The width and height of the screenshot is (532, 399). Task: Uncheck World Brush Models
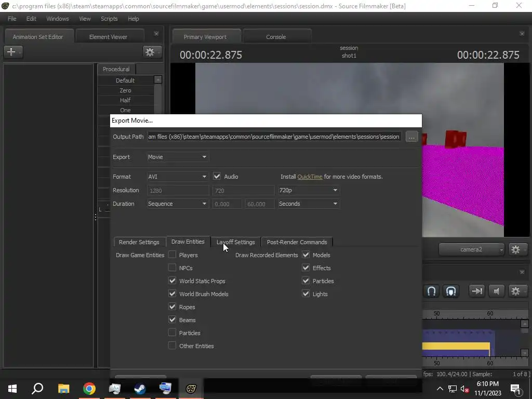[x=172, y=294]
